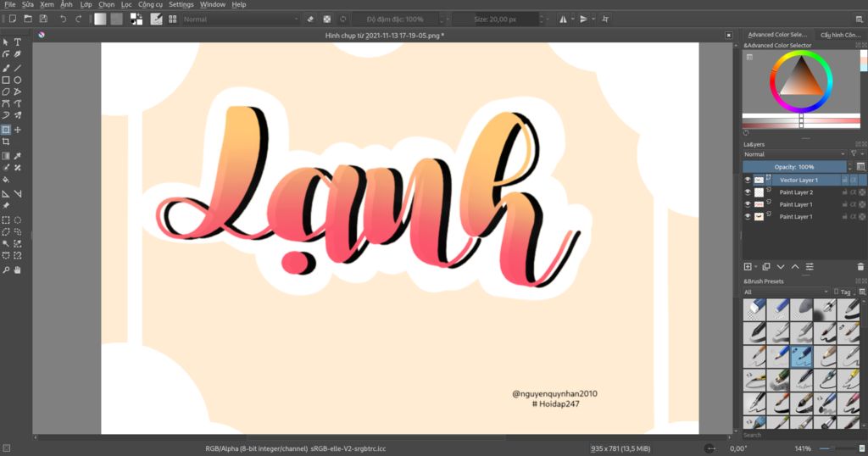Screen dimensions: 868x456
Task: Expand the add-layer type arrow
Action: (755, 267)
